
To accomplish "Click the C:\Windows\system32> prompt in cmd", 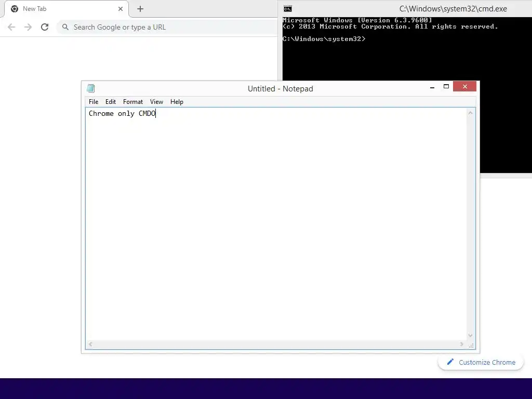I will 324,39.
